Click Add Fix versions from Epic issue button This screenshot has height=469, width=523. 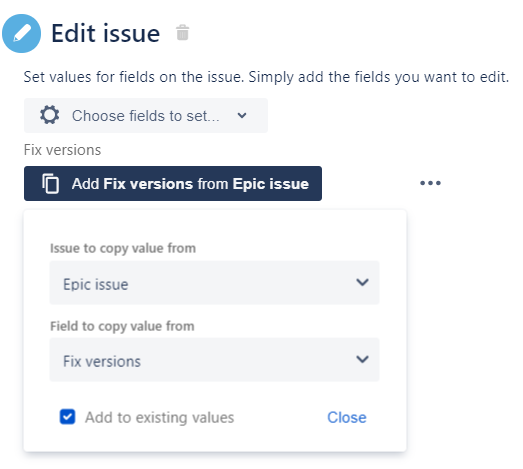pyautogui.click(x=173, y=183)
